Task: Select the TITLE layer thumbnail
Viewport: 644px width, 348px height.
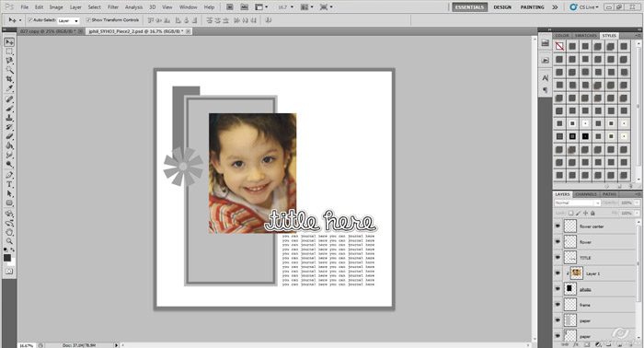Action: (x=570, y=258)
